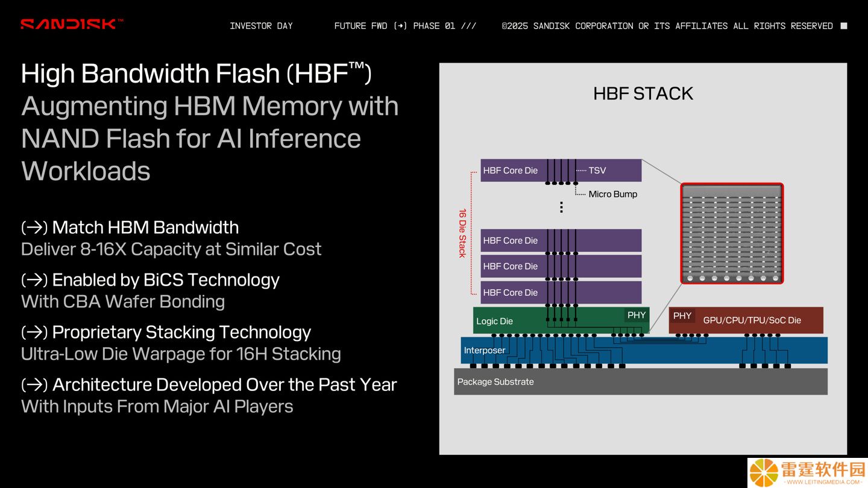Click the red 16 Die Stack label
Viewport: 868px width, 488px height.
(462, 233)
